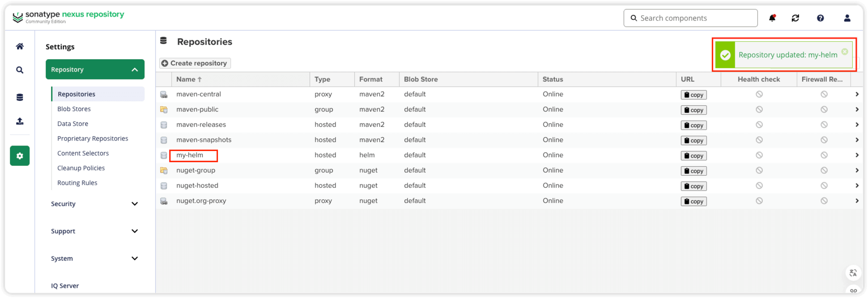The height and width of the screenshot is (298, 868).
Task: Open the notifications bell icon
Action: [x=772, y=18]
